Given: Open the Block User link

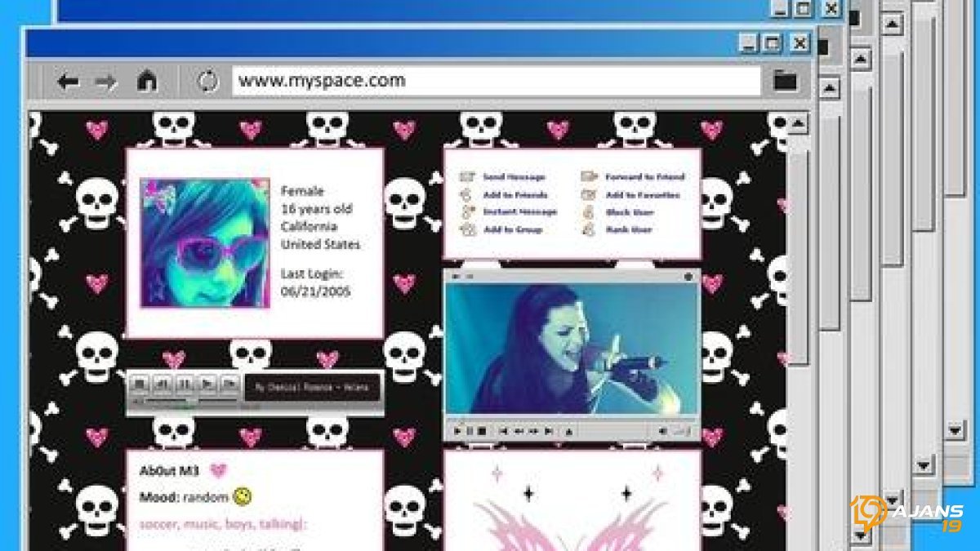Looking at the screenshot, I should (629, 212).
